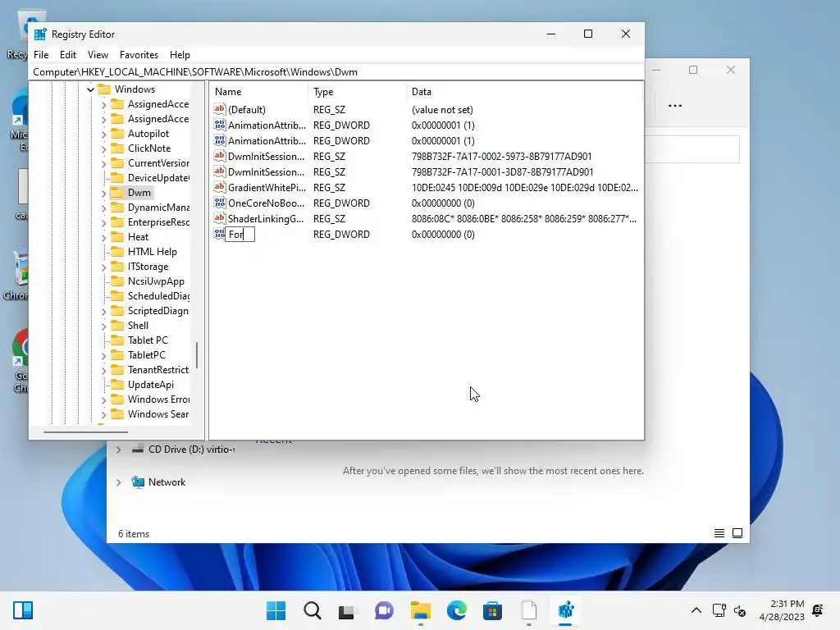Expand the ClickNote key
Screen dimensions: 840x630
[x=104, y=148]
